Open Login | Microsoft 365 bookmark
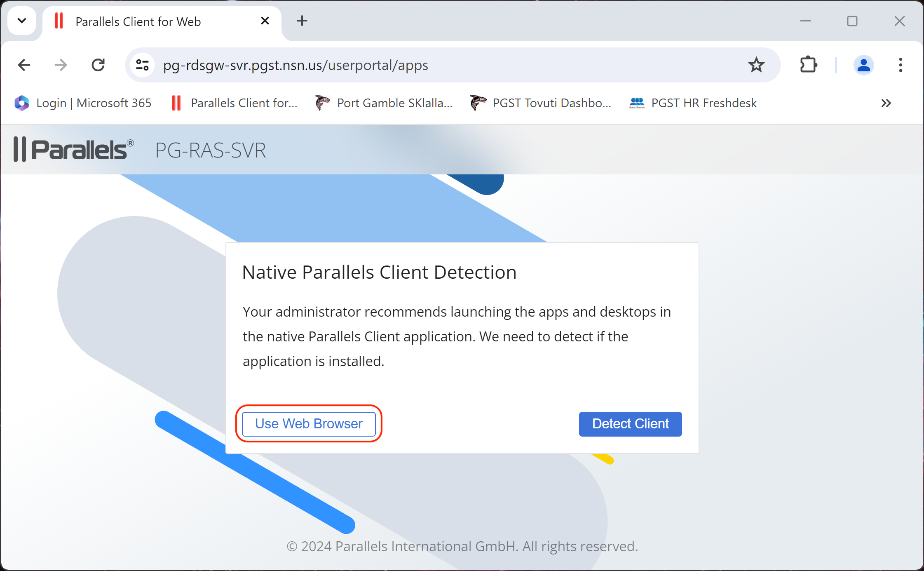This screenshot has width=924, height=571. 83,103
